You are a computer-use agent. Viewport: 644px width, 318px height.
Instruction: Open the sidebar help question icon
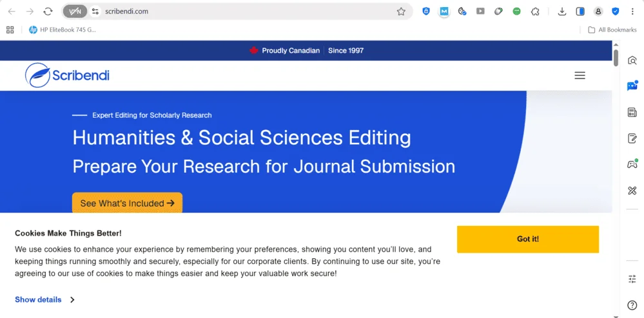coord(632,305)
